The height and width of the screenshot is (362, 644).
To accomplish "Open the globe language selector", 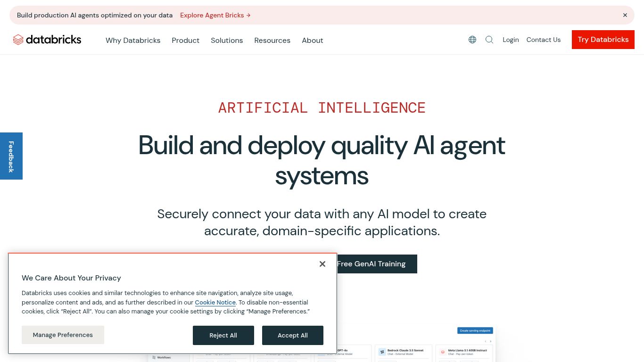I will point(472,40).
